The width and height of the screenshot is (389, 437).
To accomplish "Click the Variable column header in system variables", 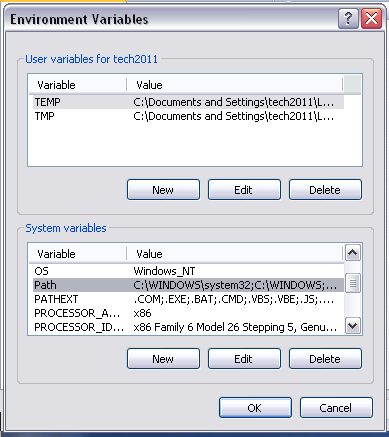I will pos(77,254).
